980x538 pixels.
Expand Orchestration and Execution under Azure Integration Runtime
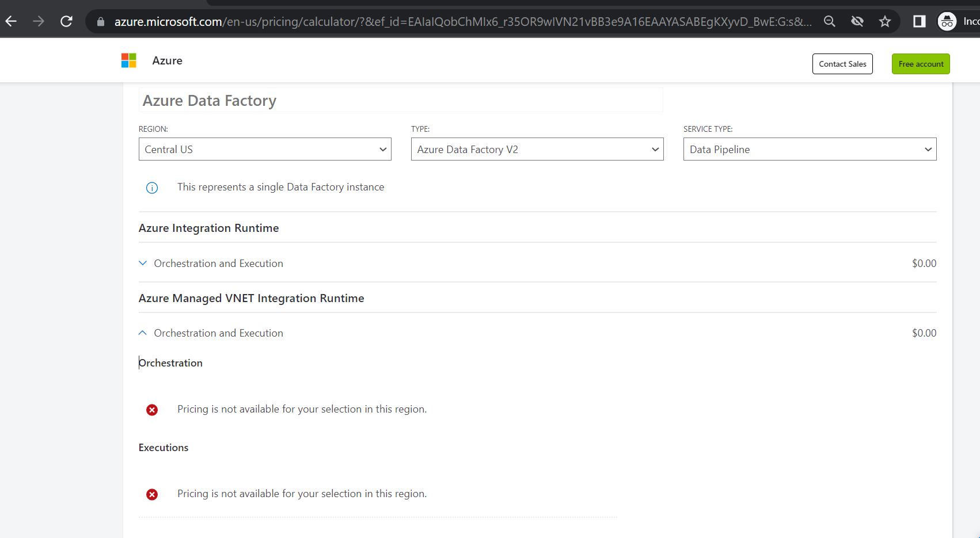click(x=142, y=263)
